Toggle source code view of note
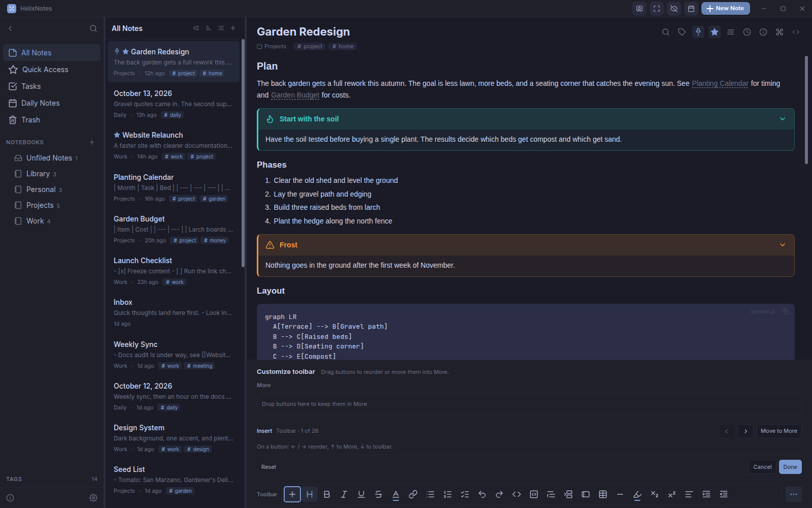812x508 pixels. tap(796, 32)
